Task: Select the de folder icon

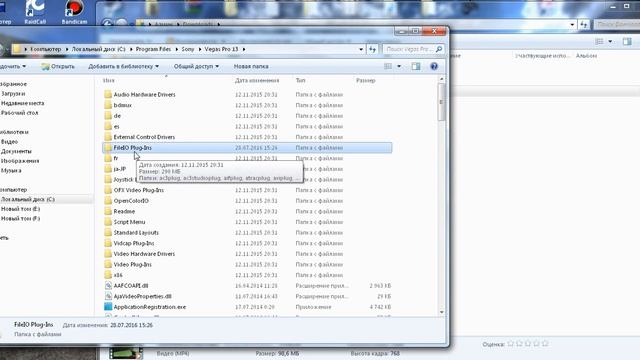Action: [x=108, y=116]
